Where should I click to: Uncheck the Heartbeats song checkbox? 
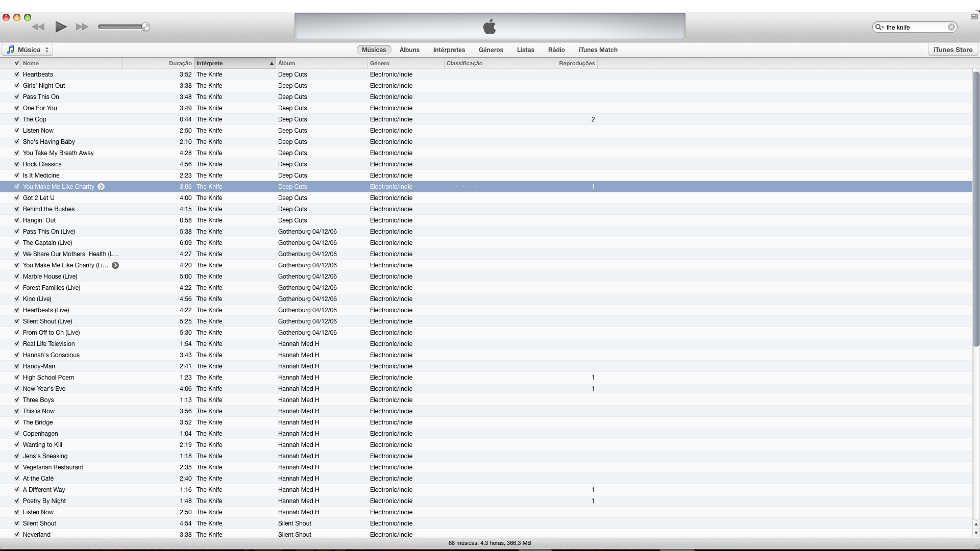click(17, 74)
